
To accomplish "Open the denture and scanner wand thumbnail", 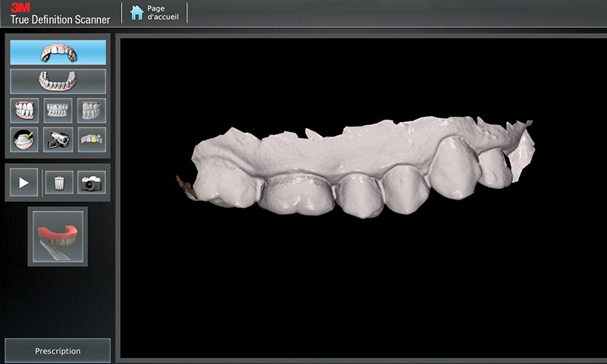I will tap(58, 237).
